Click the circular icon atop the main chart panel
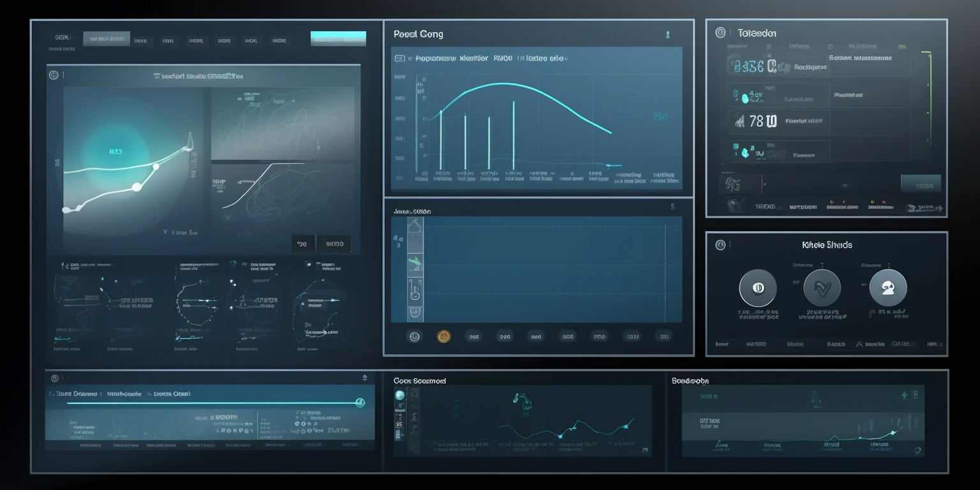The image size is (980, 490). (x=54, y=75)
